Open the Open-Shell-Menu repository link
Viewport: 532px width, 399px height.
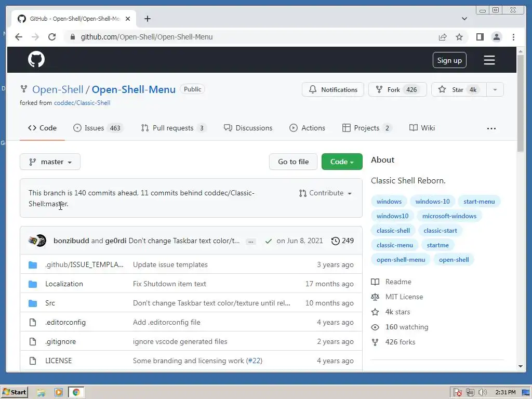tap(134, 89)
